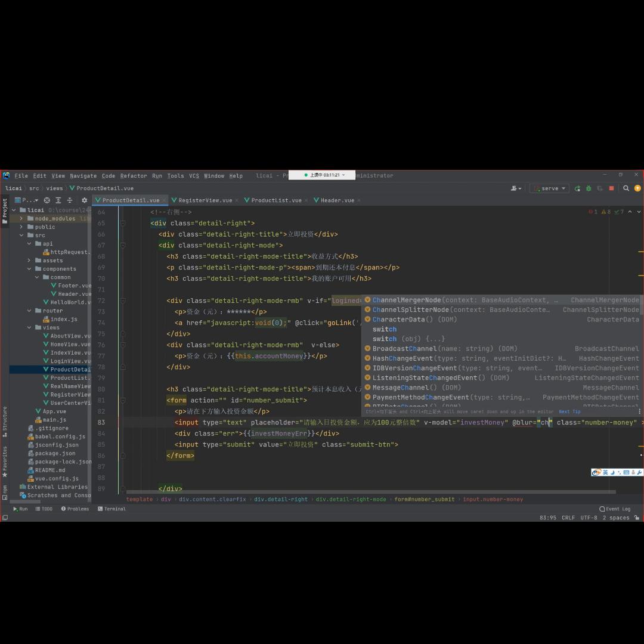
Task: Collapse the components folder
Action: pos(29,269)
